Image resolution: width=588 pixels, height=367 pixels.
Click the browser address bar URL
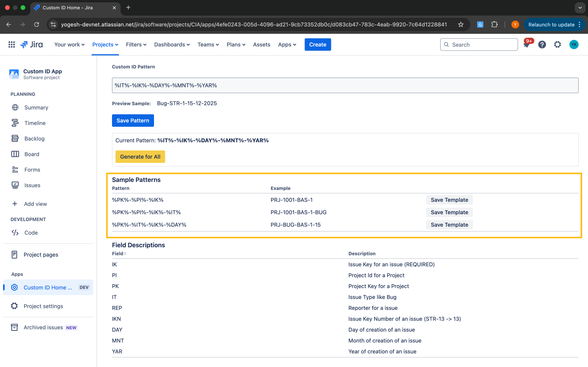[x=254, y=24]
